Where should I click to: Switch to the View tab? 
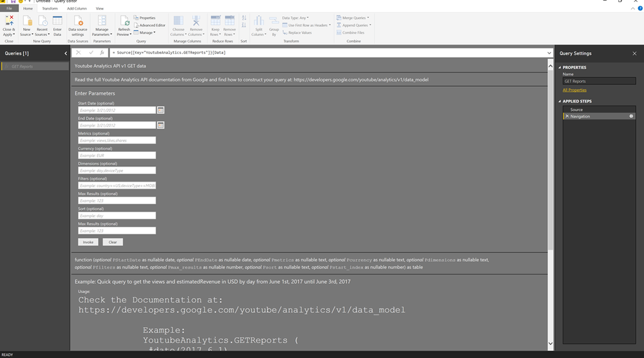pos(100,8)
